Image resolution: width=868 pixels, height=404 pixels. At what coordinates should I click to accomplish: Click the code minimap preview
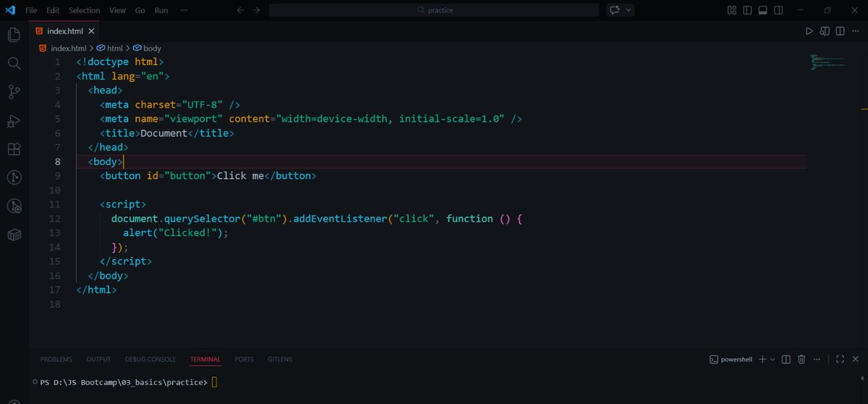point(827,62)
